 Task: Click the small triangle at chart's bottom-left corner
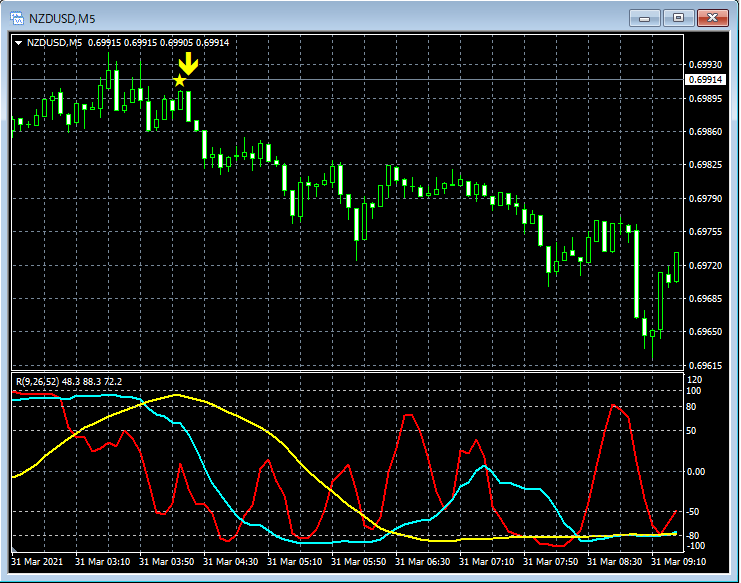coord(15,550)
